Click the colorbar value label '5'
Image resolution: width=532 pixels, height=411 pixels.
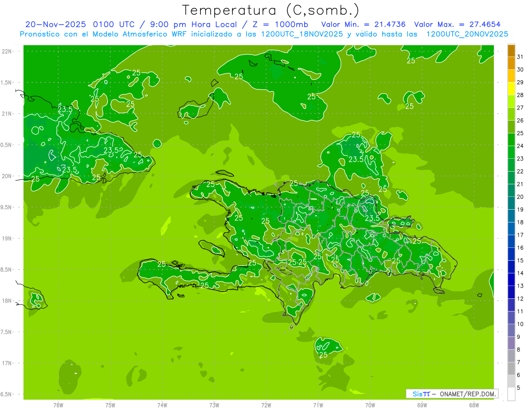pyautogui.click(x=519, y=388)
